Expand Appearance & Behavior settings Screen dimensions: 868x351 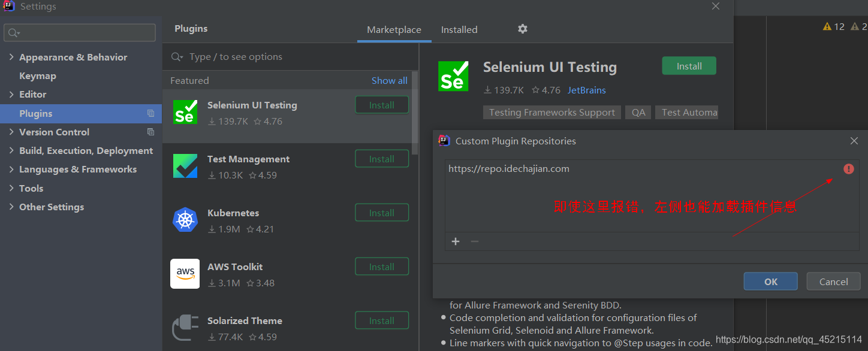pos(11,58)
